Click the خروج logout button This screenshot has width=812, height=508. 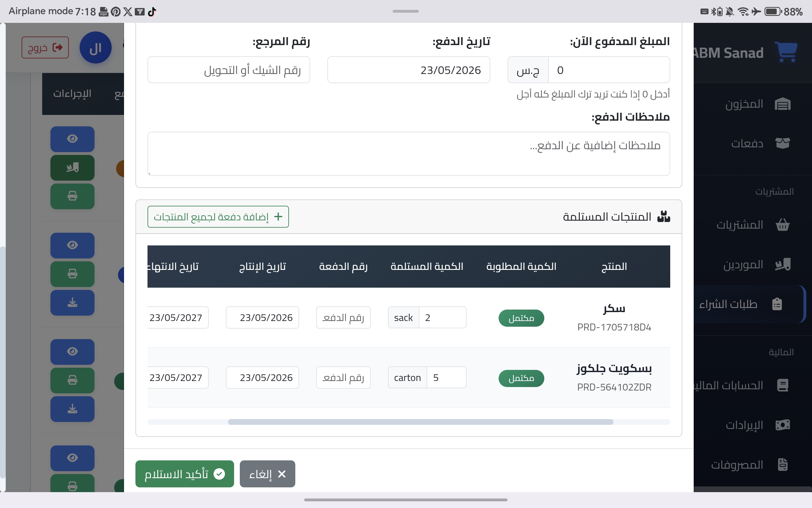pyautogui.click(x=45, y=47)
